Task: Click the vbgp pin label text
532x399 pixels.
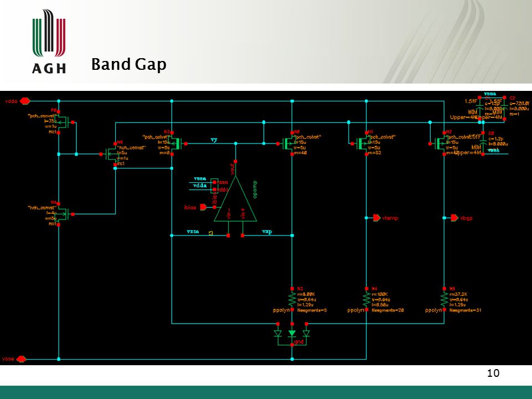Action: (x=466, y=218)
